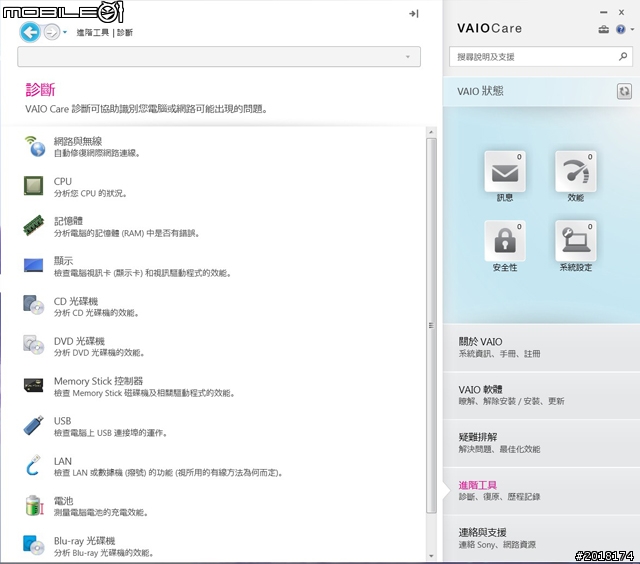640x564 pixels.
Task: Refresh VAIO 狀態 with the refresh icon
Action: point(624,91)
